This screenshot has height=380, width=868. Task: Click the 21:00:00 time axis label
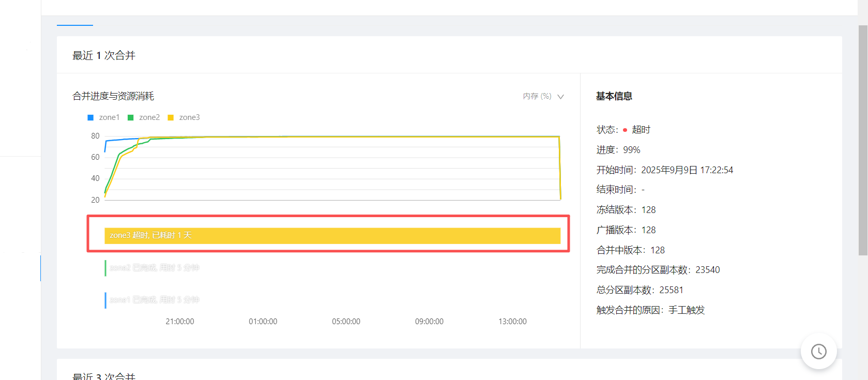click(x=180, y=322)
